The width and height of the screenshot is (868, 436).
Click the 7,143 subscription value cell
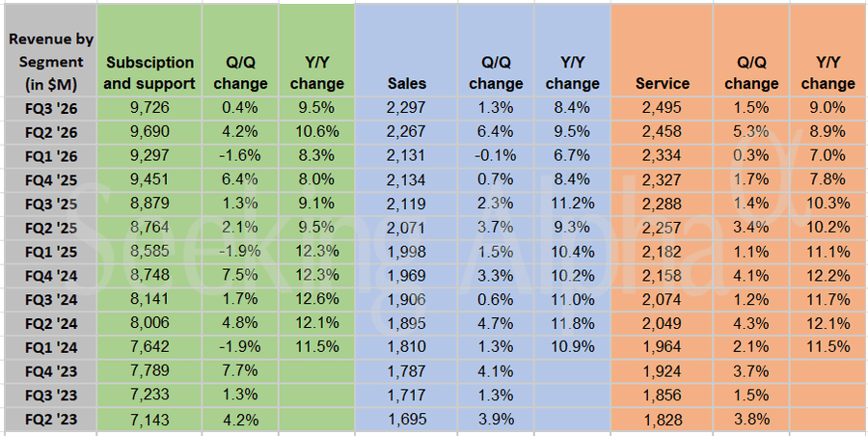pyautogui.click(x=149, y=421)
